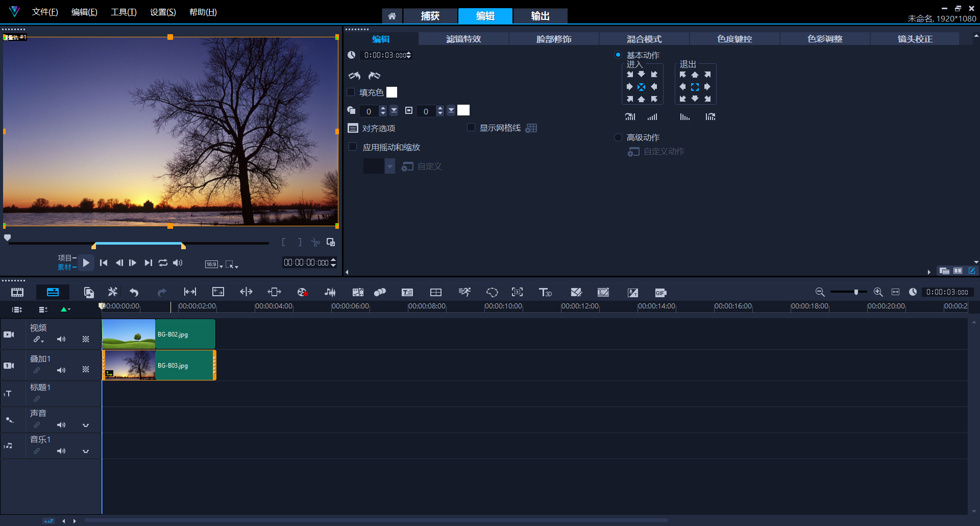Screen dimensions: 980x526
Task: Open the 工具(T) menu
Action: tap(124, 12)
